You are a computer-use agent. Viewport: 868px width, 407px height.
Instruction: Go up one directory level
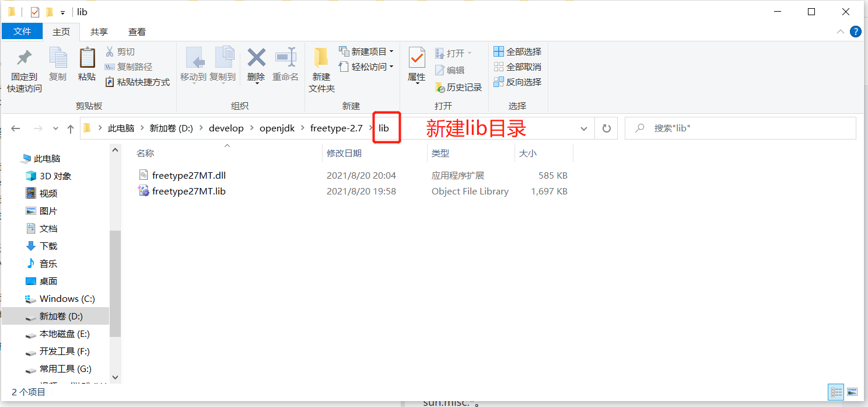point(71,128)
